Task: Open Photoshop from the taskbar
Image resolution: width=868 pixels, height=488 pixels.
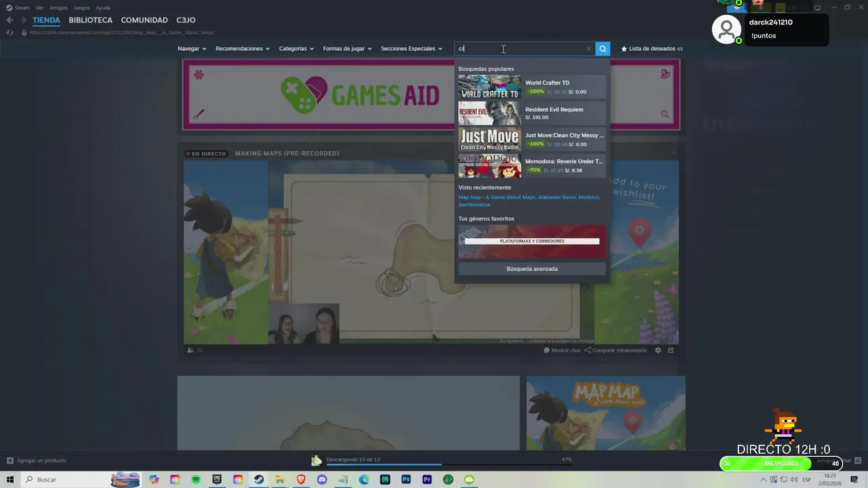Action: (x=406, y=480)
